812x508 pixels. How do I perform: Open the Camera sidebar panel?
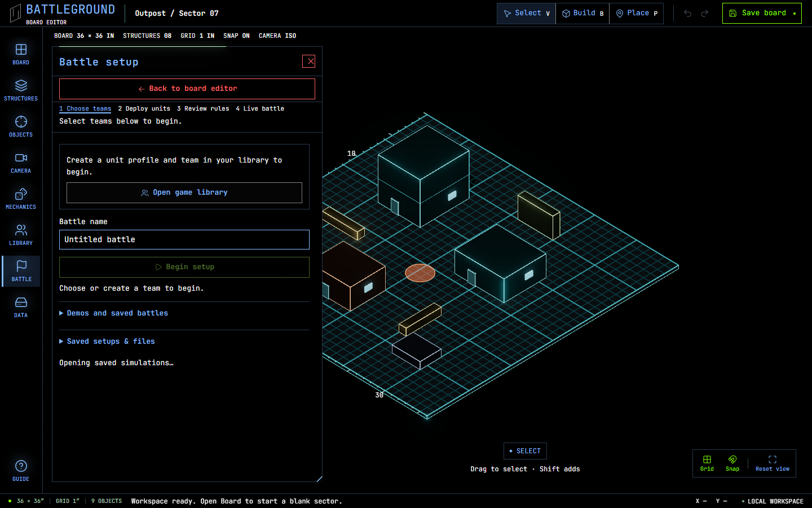click(21, 163)
